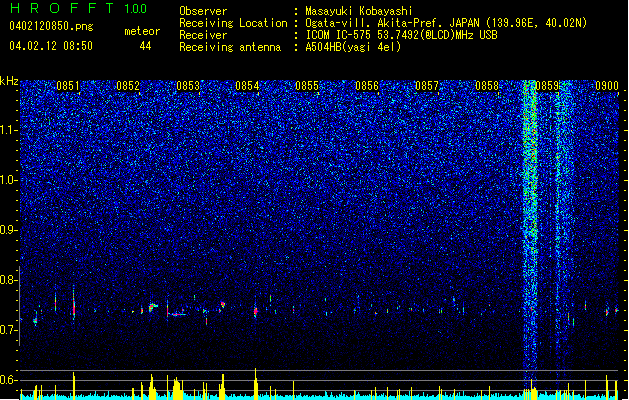Click the 1.1 kHz axis label
Viewport: 629px width, 400px height.
pyautogui.click(x=8, y=131)
